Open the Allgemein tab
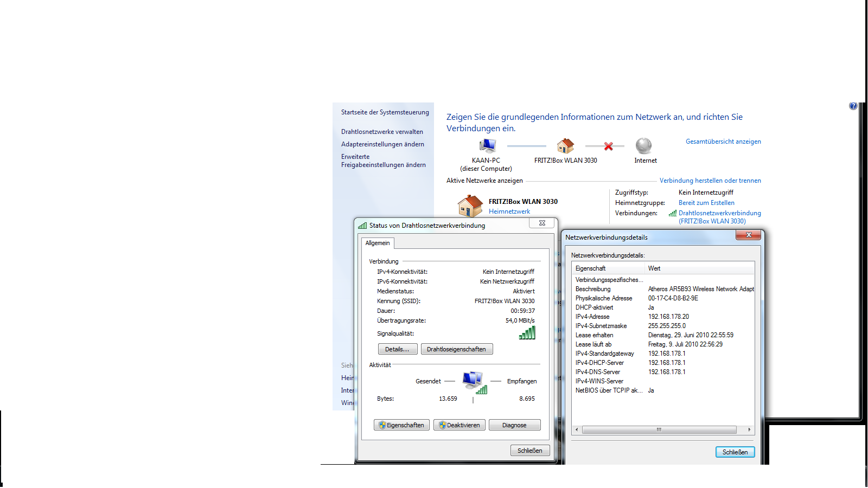The image size is (868, 488). pyautogui.click(x=378, y=243)
